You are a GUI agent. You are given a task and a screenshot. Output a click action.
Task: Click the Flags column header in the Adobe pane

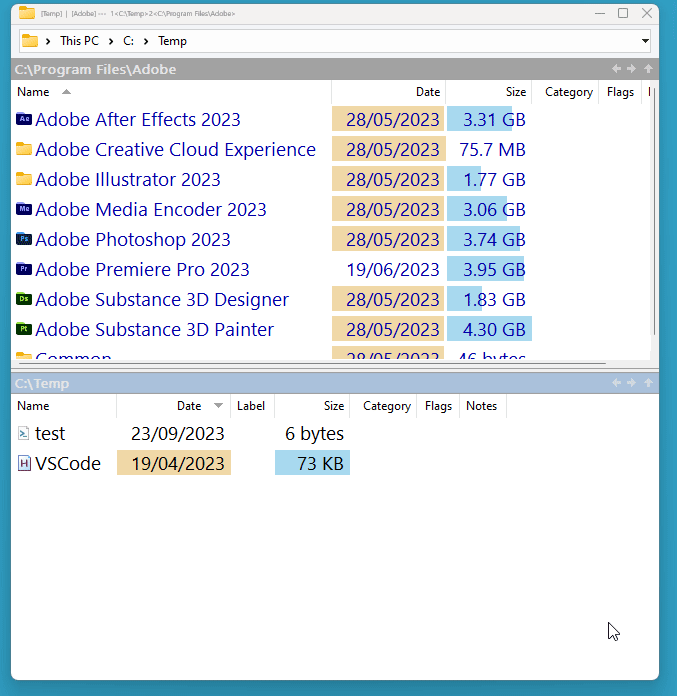coord(620,92)
